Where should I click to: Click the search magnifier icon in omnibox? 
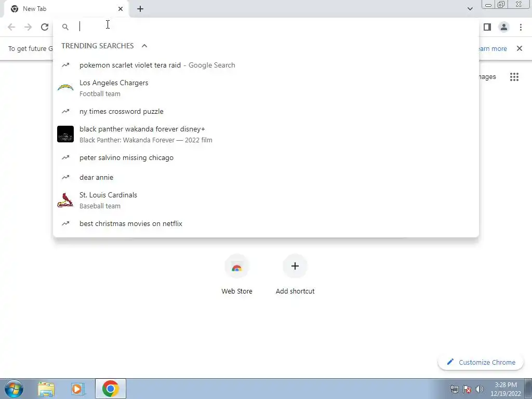click(x=65, y=27)
